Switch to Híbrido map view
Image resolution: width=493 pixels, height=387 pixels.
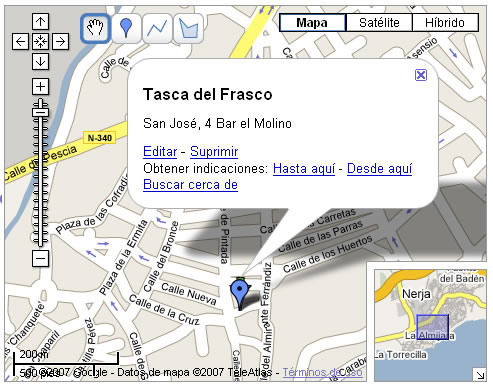[x=445, y=23]
